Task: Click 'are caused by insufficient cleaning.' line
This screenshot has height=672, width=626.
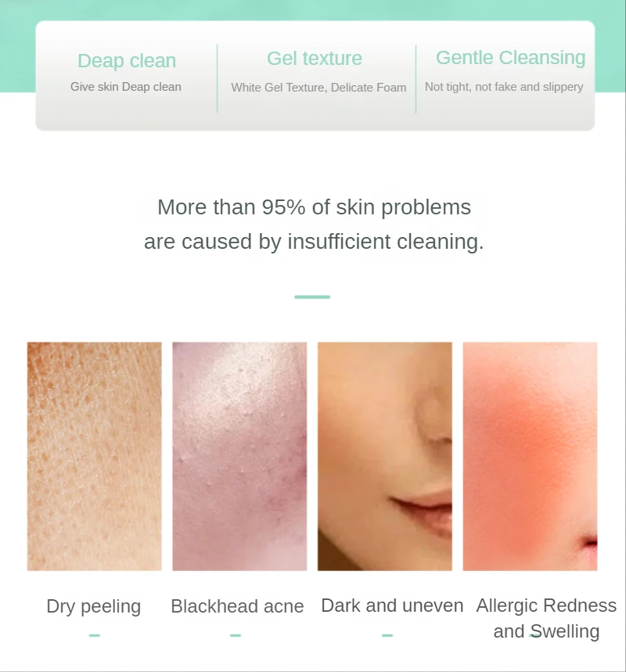Action: click(314, 241)
